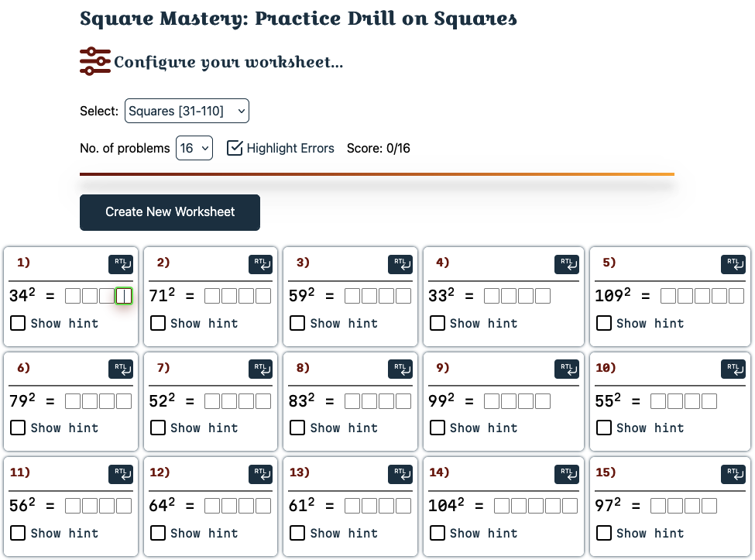Open the Squares range selector dropdown
This screenshot has width=755, height=560.
coord(186,111)
